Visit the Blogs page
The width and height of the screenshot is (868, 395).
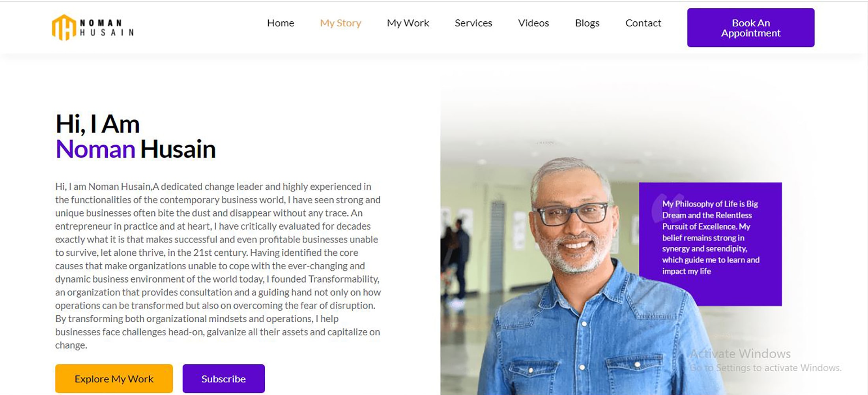[587, 23]
